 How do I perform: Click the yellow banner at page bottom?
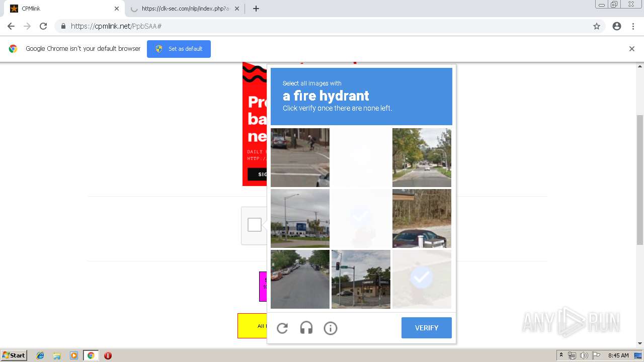click(x=253, y=326)
